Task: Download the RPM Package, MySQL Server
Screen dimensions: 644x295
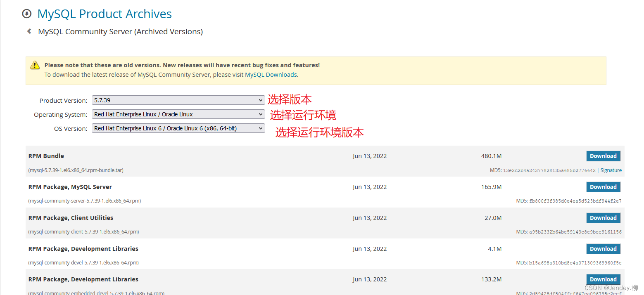Action: click(x=603, y=187)
